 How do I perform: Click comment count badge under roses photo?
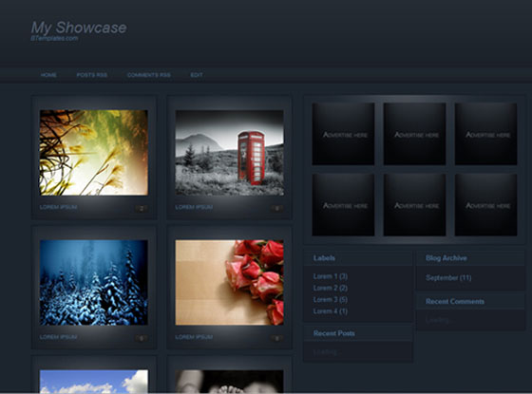[x=276, y=338]
